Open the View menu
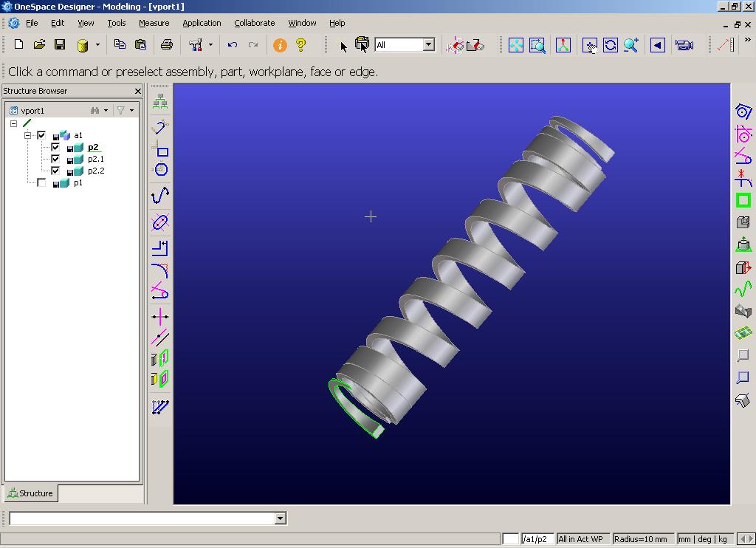 click(x=86, y=23)
